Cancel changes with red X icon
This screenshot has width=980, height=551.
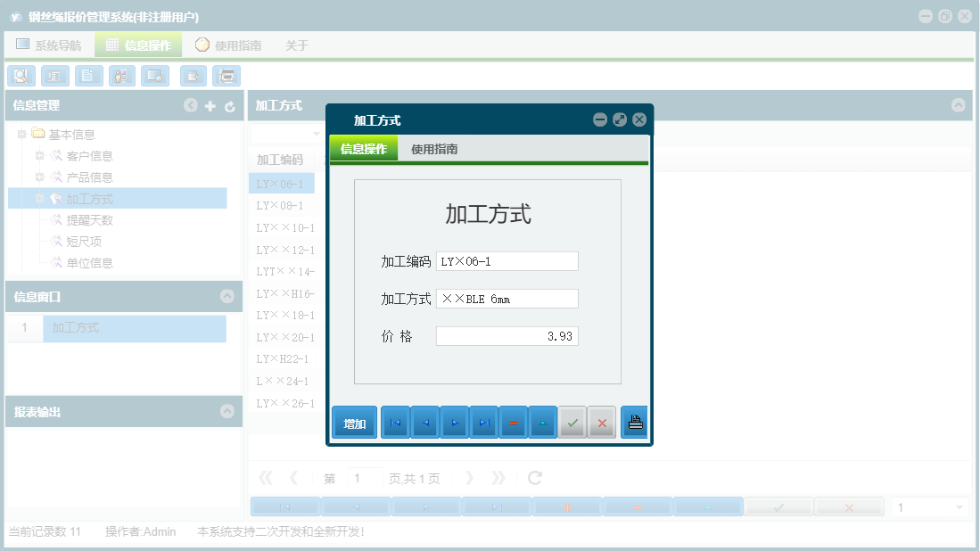[x=602, y=422]
